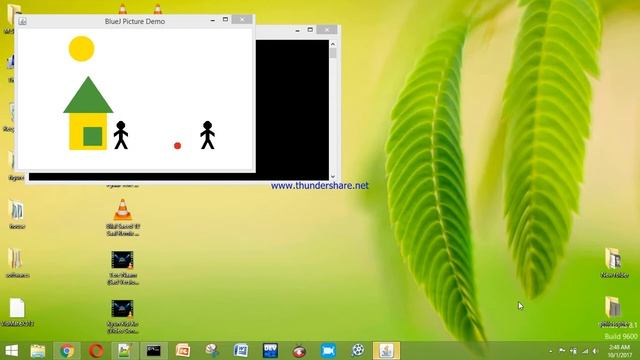Click the background window's vertical scrollbar thumb
The height and width of the screenshot is (360, 640).
pyautogui.click(x=333, y=53)
